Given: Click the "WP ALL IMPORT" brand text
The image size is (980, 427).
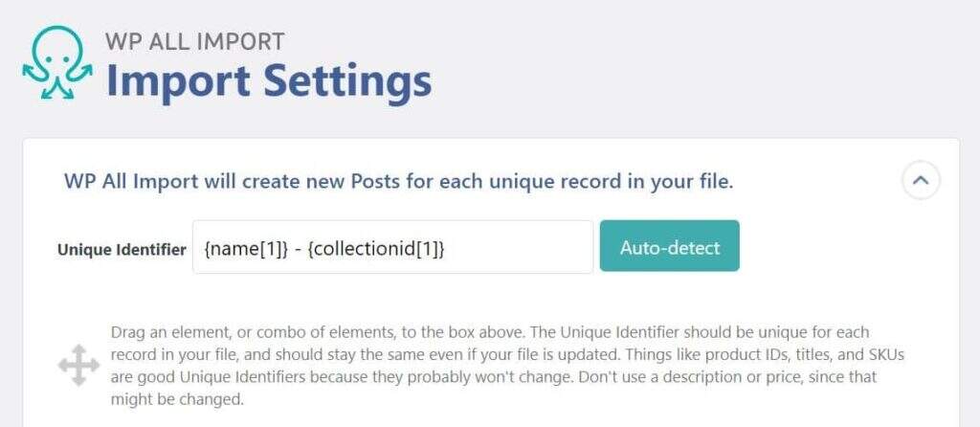Looking at the screenshot, I should [x=194, y=41].
